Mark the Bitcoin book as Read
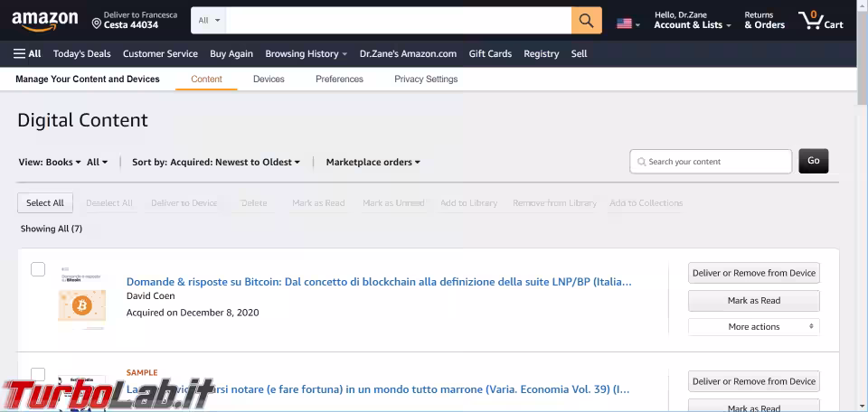Image resolution: width=868 pixels, height=412 pixels. [x=753, y=301]
